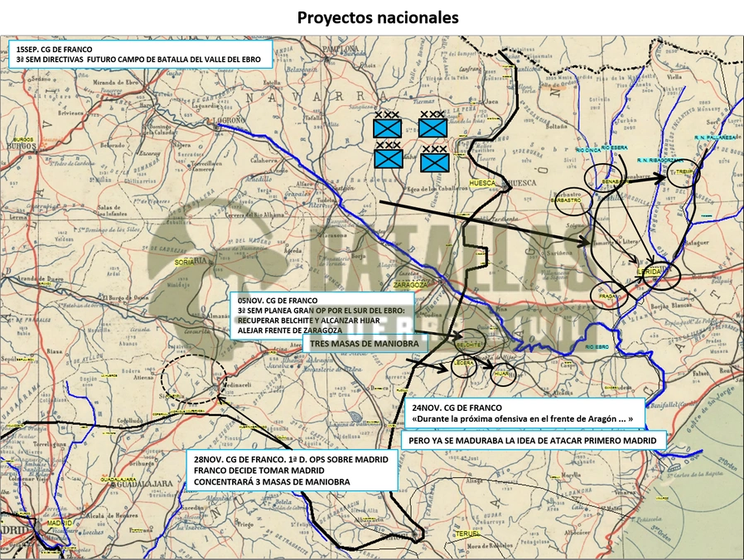Click the yellow HUESCA city label
Viewport: 744px width, 560px height.
pyautogui.click(x=482, y=183)
